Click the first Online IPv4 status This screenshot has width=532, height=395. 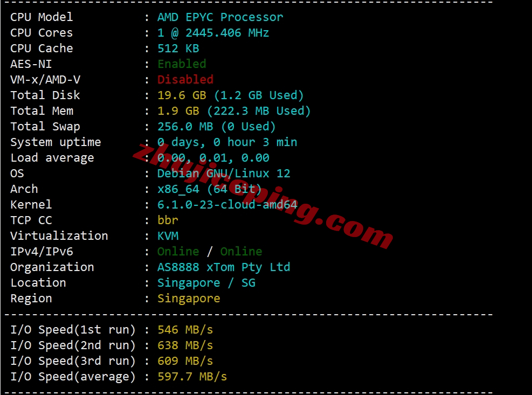pyautogui.click(x=178, y=251)
